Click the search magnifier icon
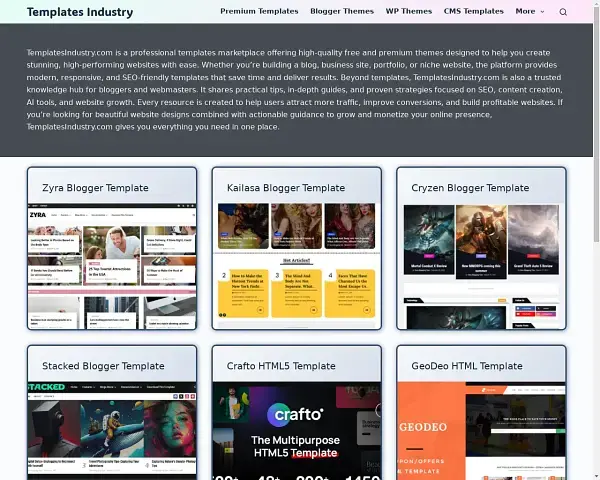This screenshot has width=600, height=480. [x=563, y=12]
